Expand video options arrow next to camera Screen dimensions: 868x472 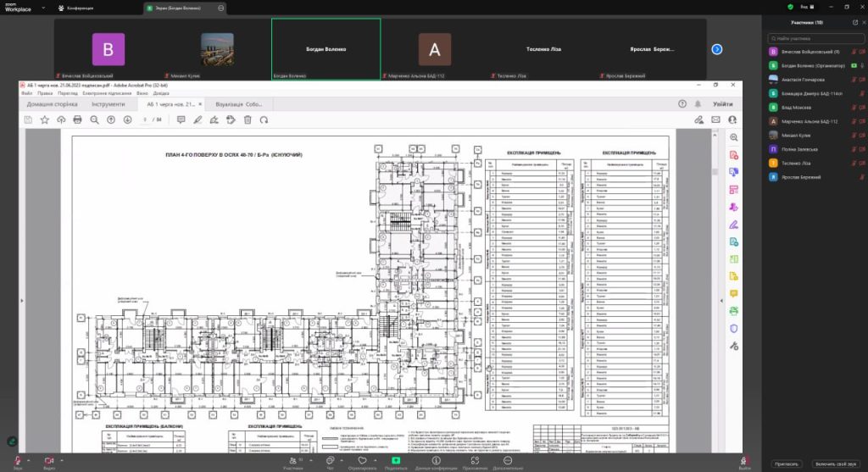coord(60,459)
